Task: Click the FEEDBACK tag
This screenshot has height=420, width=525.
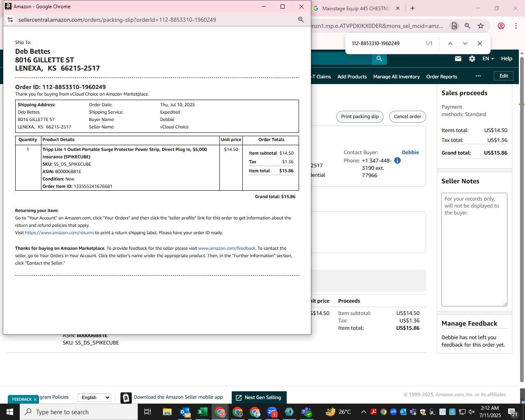Action: coord(21,399)
